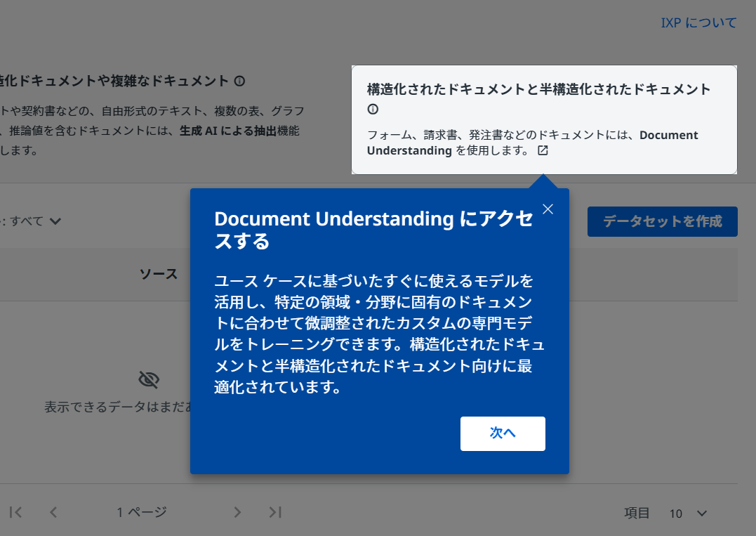Click the データセットを作成 button

662,221
